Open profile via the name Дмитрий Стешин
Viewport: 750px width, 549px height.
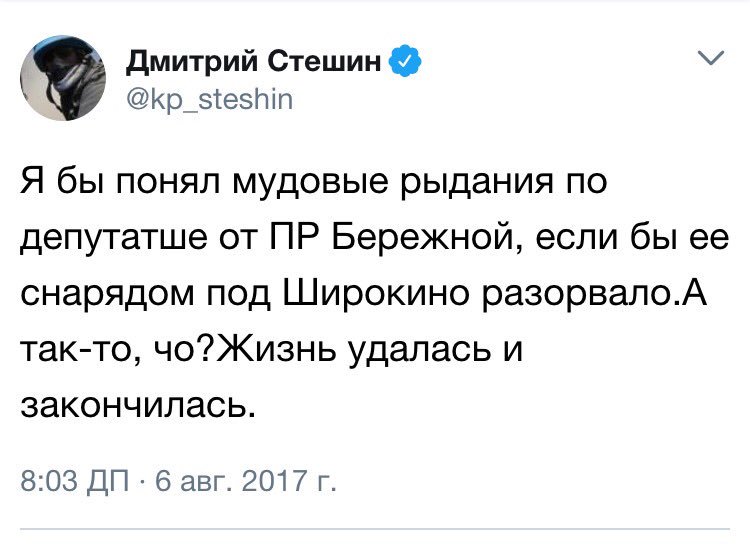click(x=254, y=61)
